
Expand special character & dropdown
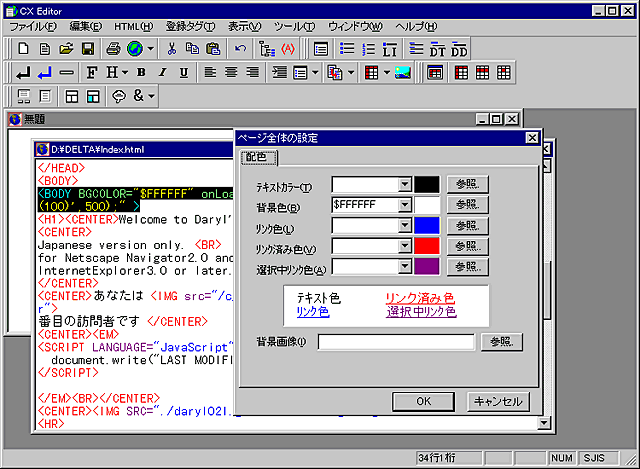pos(151,96)
